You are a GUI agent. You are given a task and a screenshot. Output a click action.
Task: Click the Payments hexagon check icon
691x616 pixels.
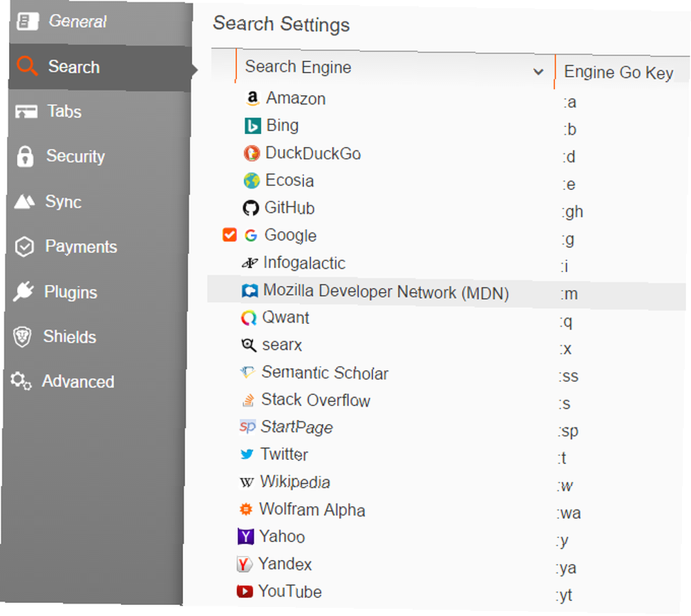pos(23,247)
